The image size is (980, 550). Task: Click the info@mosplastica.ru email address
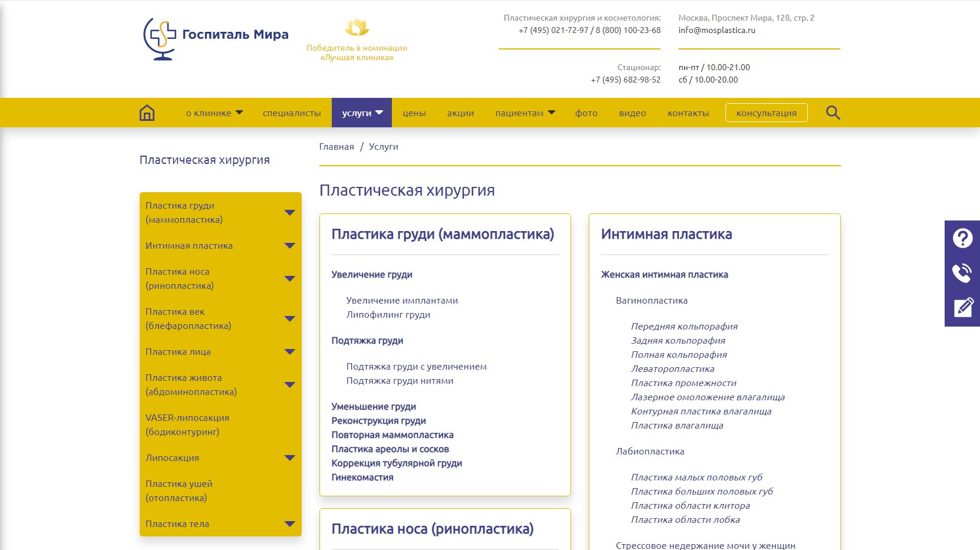pyautogui.click(x=717, y=30)
